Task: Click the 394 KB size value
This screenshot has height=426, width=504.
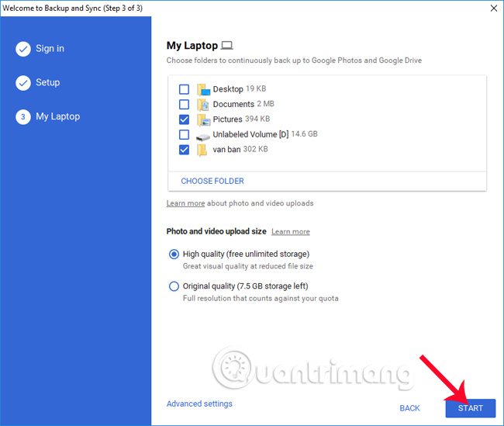Action: (257, 119)
